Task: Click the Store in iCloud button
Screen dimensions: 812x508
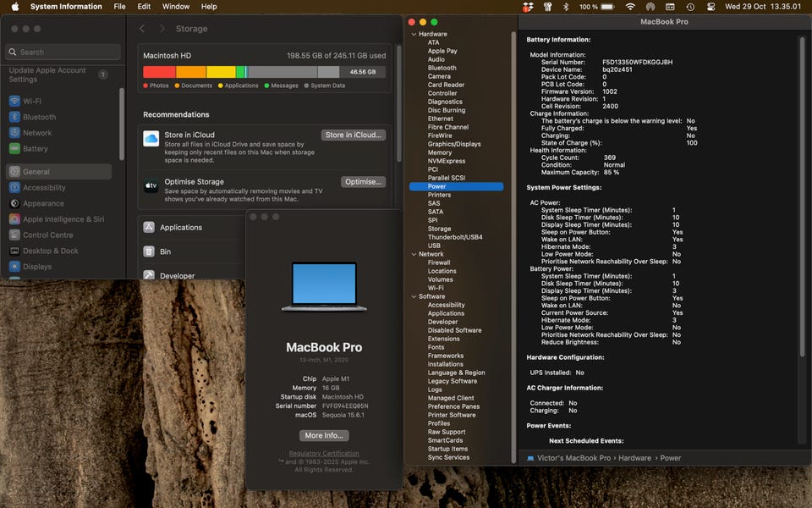Action: 354,135
